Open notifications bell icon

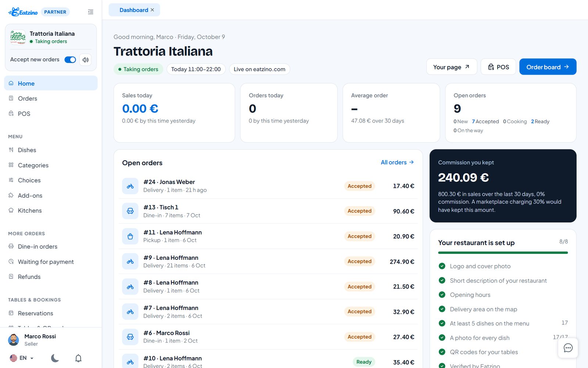tap(78, 358)
